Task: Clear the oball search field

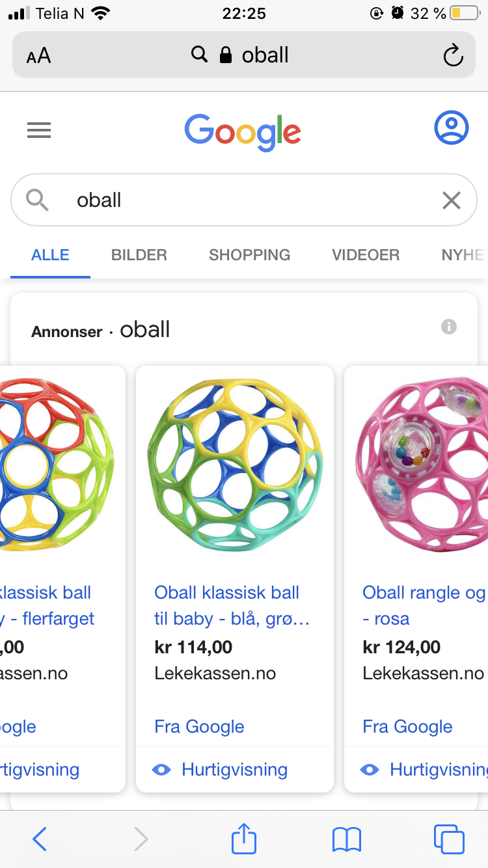Action: click(451, 200)
